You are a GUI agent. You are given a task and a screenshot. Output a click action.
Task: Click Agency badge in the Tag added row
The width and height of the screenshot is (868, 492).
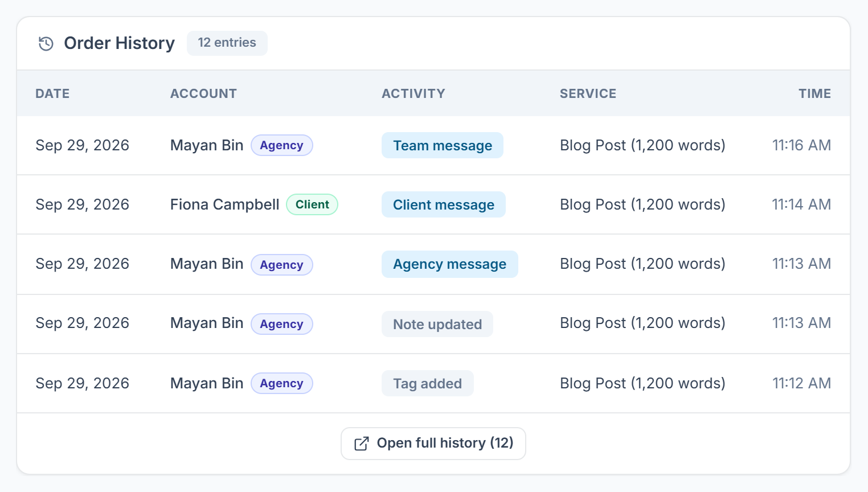point(282,384)
